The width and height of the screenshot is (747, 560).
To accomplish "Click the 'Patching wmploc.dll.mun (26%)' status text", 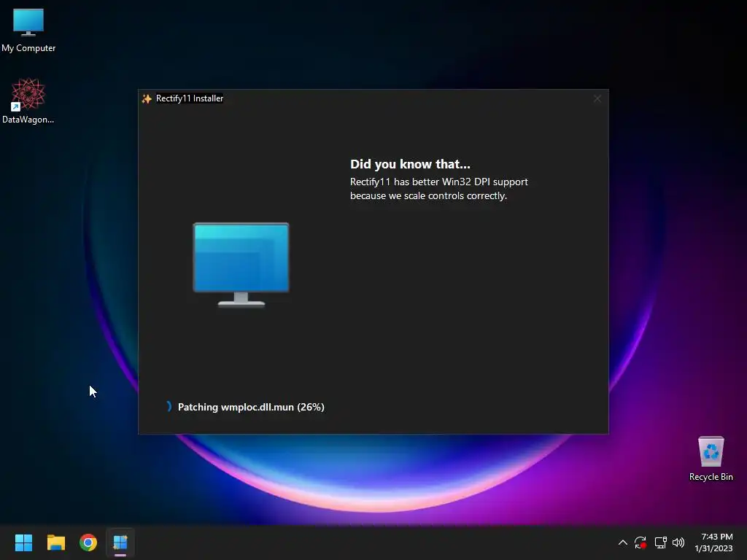I will [251, 407].
